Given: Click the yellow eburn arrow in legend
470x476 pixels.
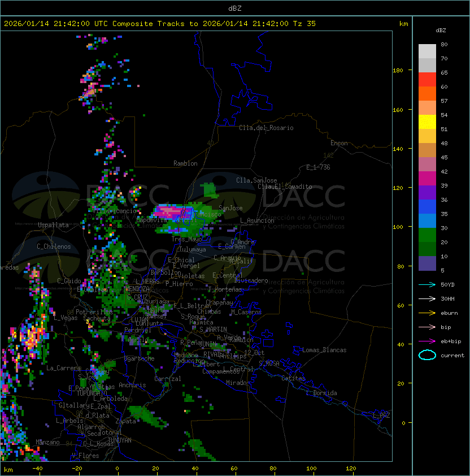Looking at the screenshot, I should pos(427,313).
